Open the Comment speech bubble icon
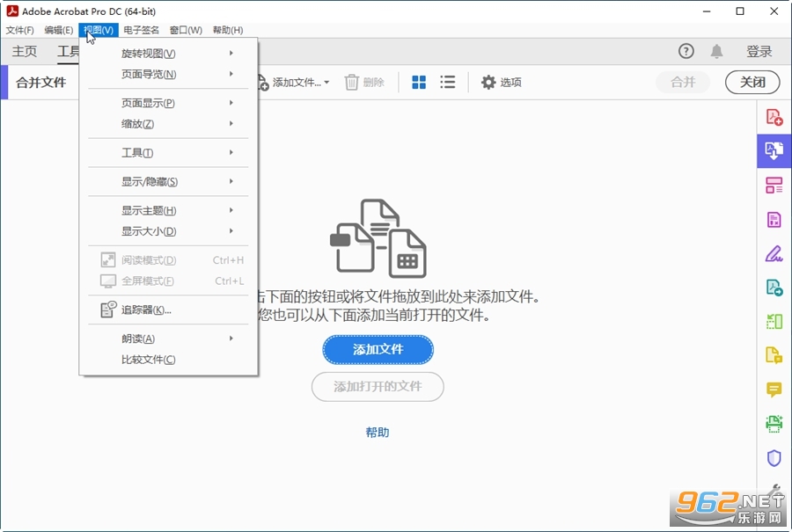Viewport: 792px width, 532px height. (x=774, y=390)
